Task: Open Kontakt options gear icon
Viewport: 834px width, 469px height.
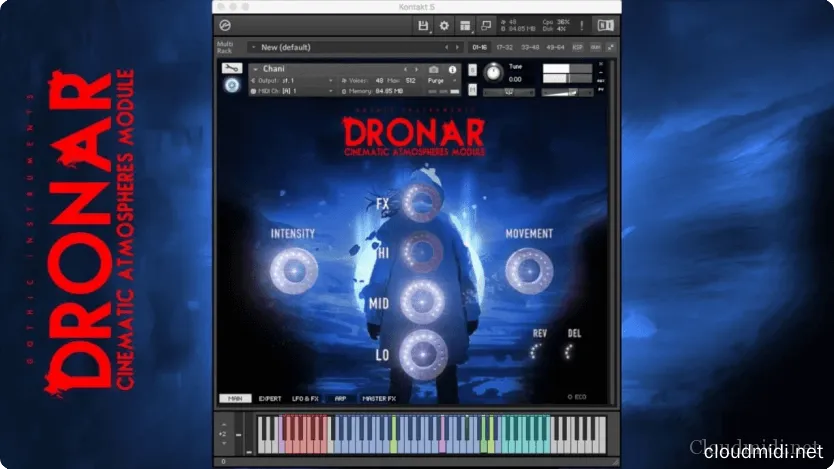Action: click(444, 25)
